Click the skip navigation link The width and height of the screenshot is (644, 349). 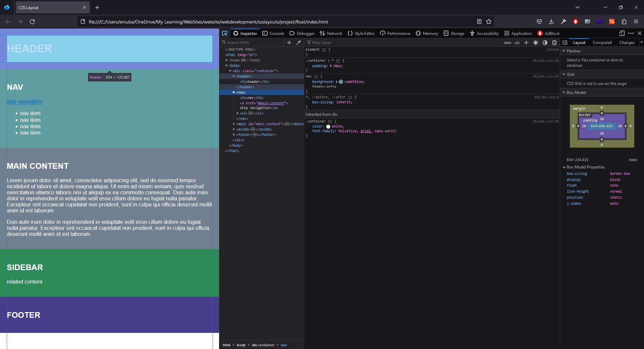[24, 101]
